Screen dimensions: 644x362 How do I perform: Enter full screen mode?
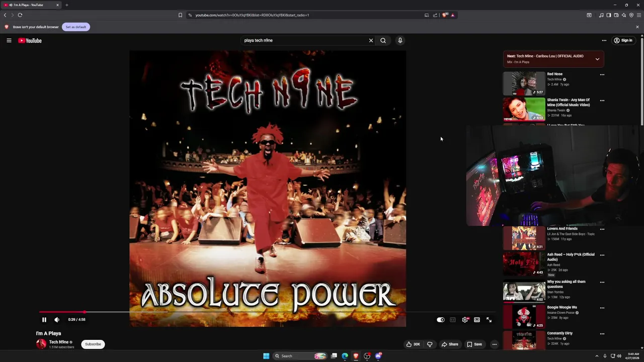[489, 320]
